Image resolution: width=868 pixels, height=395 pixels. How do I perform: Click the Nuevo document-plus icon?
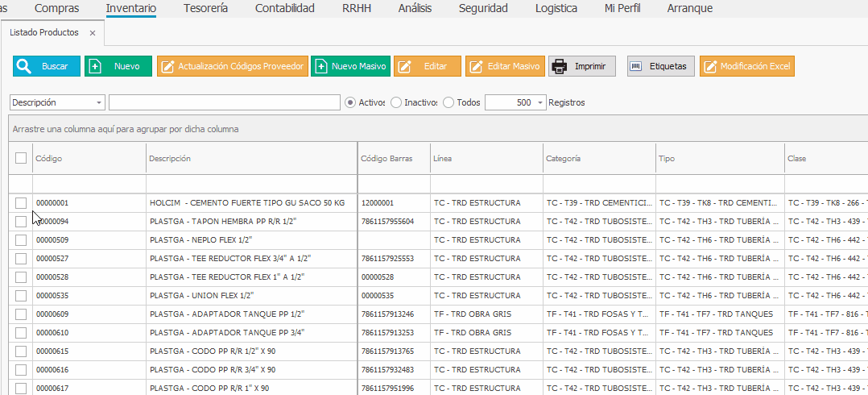point(95,66)
